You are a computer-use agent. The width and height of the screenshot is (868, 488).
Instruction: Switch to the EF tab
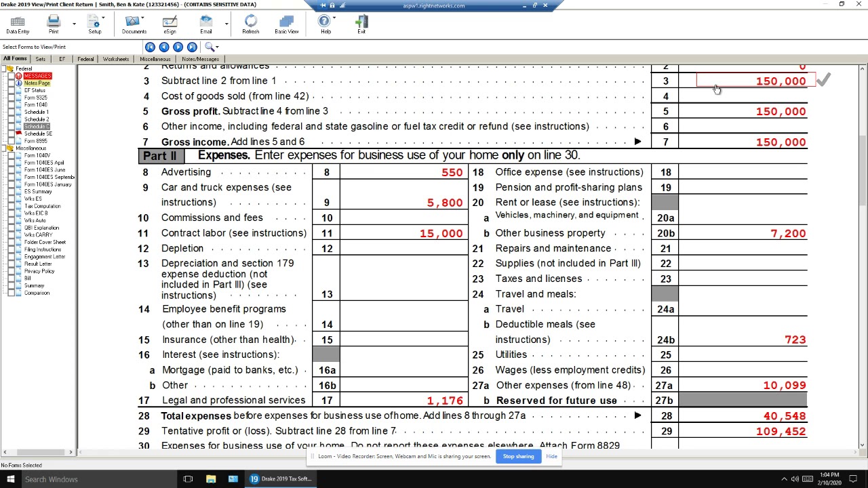[x=62, y=60]
